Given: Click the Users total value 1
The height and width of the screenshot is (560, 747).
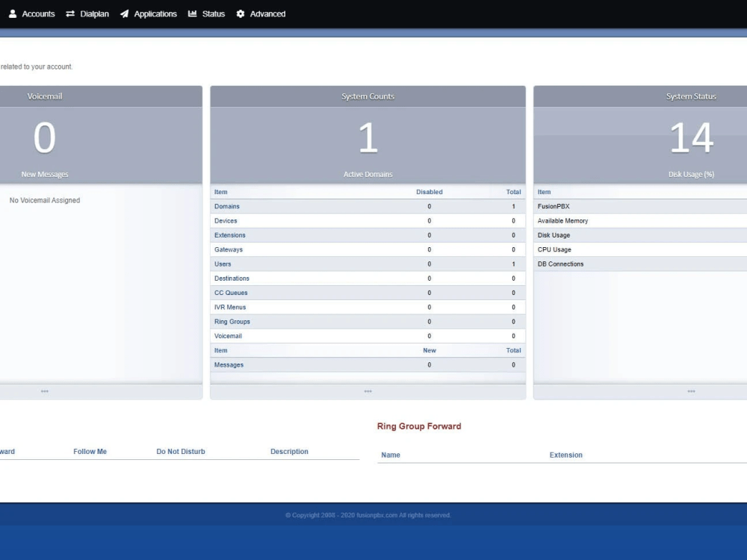Looking at the screenshot, I should [514, 264].
